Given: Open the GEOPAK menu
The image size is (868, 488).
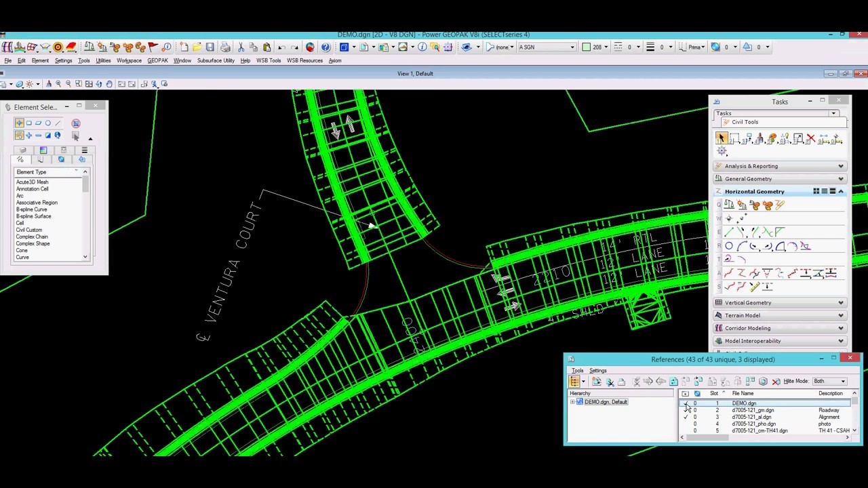Looking at the screenshot, I should pyautogui.click(x=157, y=61).
